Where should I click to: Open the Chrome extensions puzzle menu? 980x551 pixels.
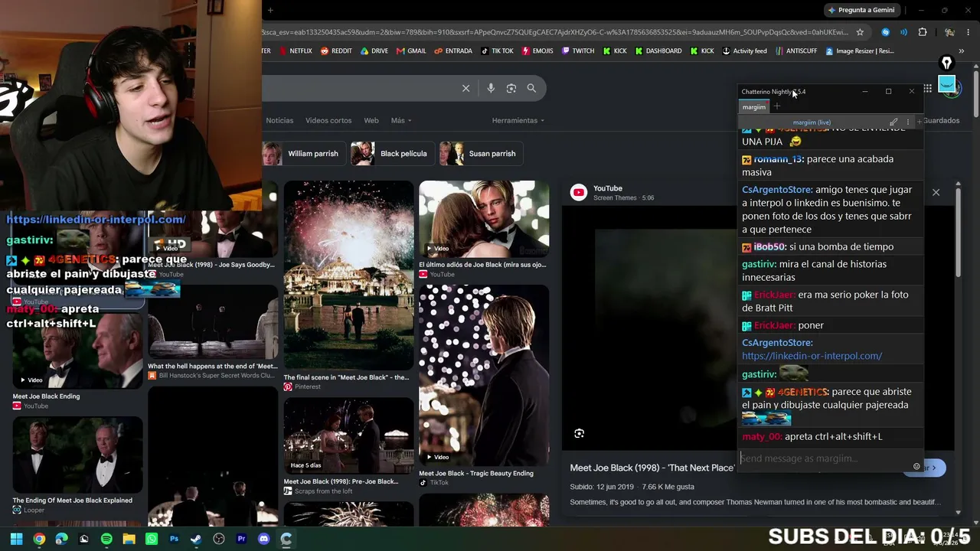pos(923,32)
